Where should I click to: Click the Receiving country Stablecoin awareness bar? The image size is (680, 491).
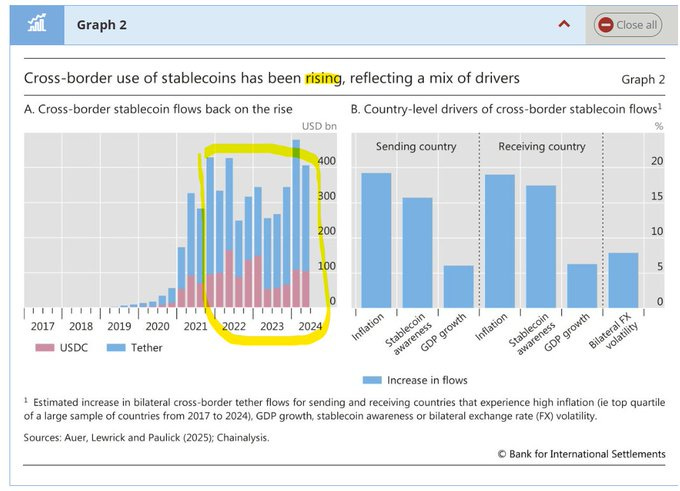point(541,246)
